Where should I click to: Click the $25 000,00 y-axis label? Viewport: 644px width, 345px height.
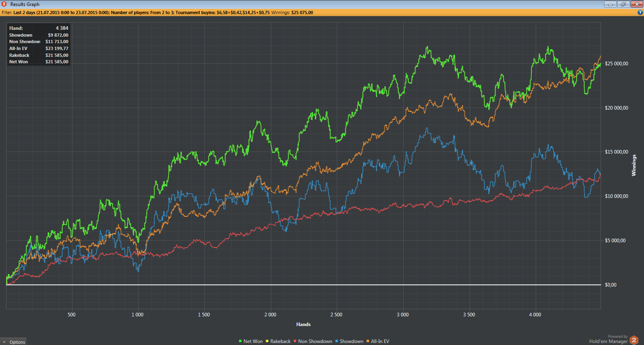coord(616,64)
